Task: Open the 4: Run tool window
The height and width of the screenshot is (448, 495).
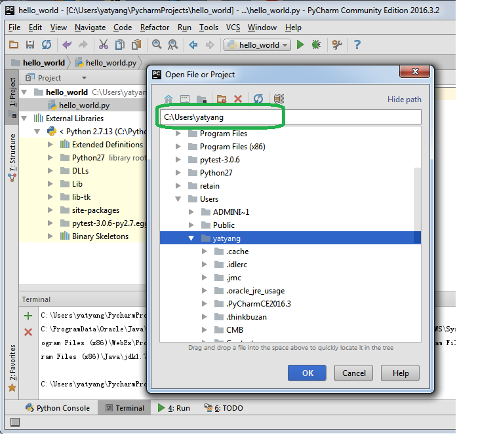Action: tap(174, 408)
